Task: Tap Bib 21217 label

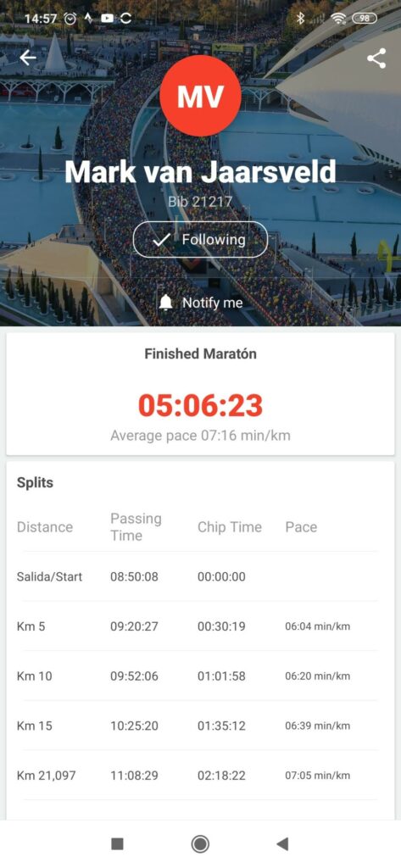Action: tap(200, 201)
